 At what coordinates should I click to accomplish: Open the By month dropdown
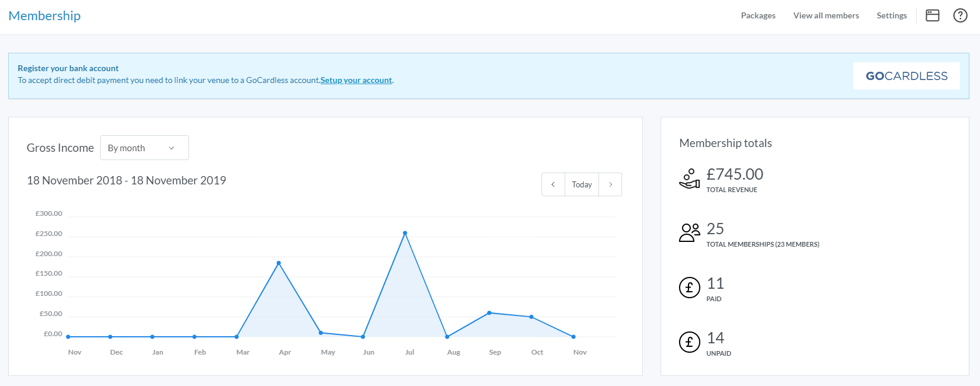144,148
